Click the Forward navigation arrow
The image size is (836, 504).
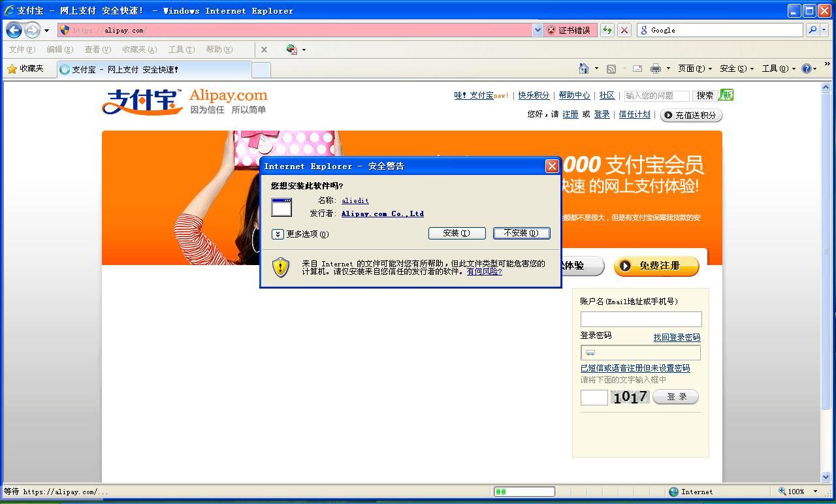coord(32,30)
